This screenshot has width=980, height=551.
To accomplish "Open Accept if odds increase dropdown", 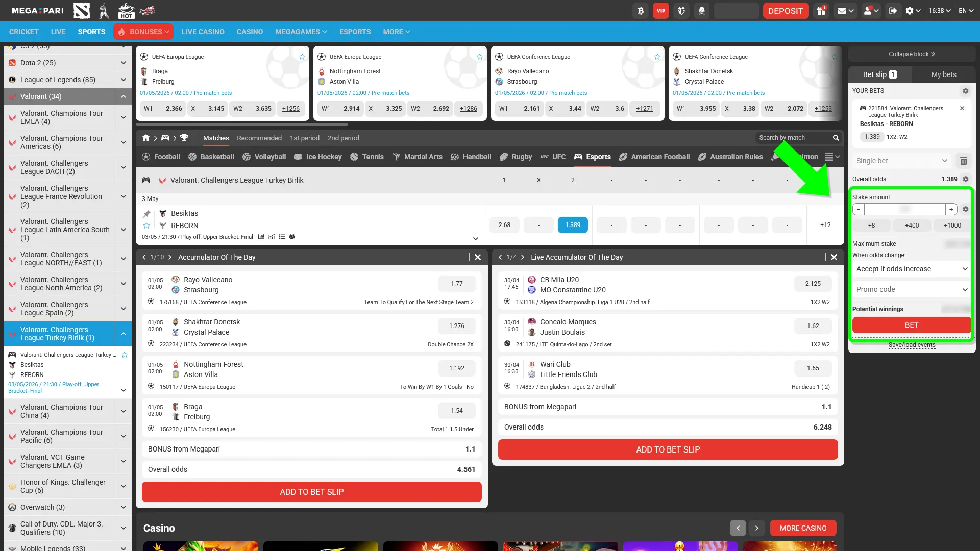I will coord(912,269).
